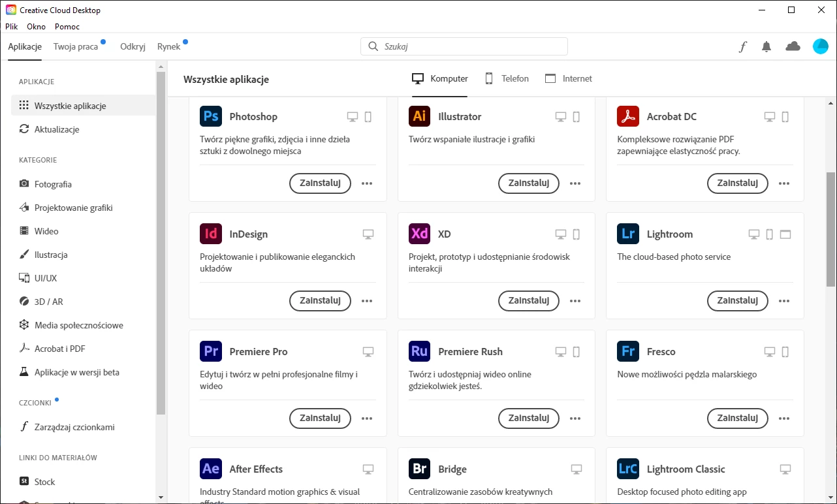The width and height of the screenshot is (837, 504).
Task: Open the Lightroom app icon
Action: coord(628,234)
